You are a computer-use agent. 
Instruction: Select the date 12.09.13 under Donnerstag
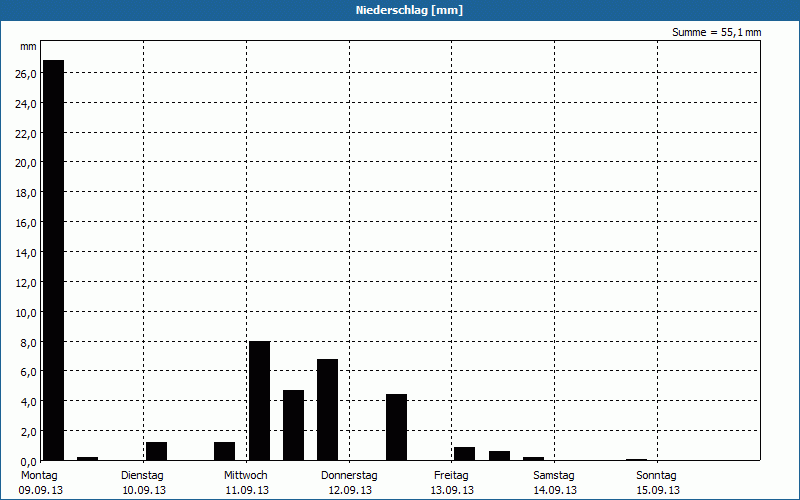pos(350,490)
